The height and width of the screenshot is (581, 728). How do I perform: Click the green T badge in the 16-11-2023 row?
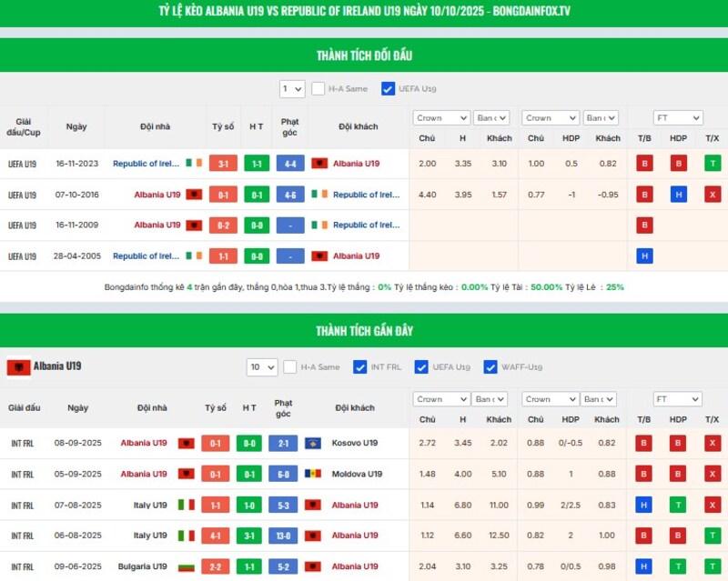click(x=712, y=164)
